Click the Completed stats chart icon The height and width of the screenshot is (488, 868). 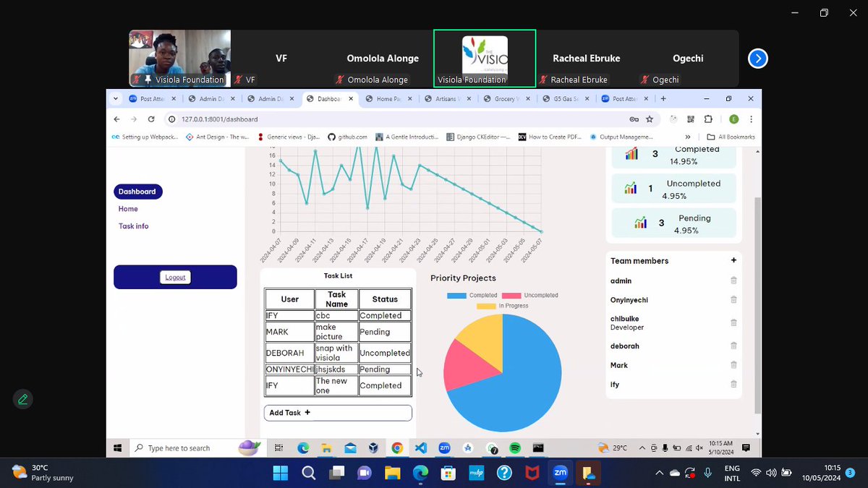[x=631, y=153]
